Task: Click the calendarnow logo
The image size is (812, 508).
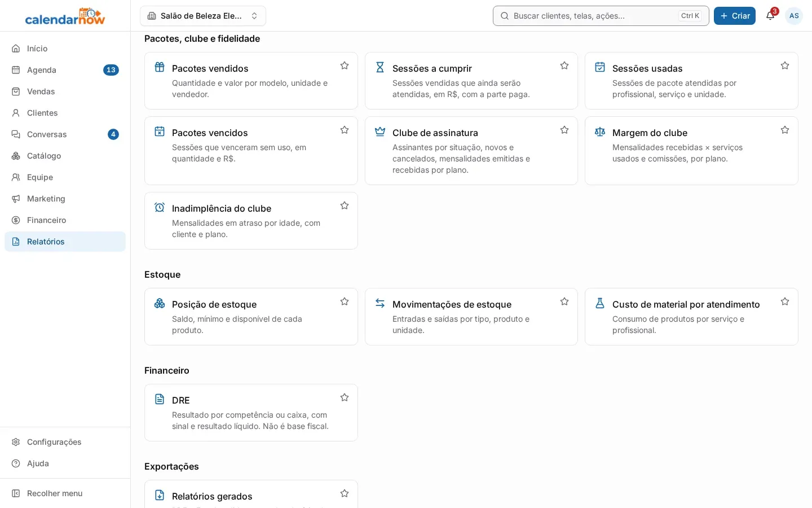Action: click(x=65, y=16)
